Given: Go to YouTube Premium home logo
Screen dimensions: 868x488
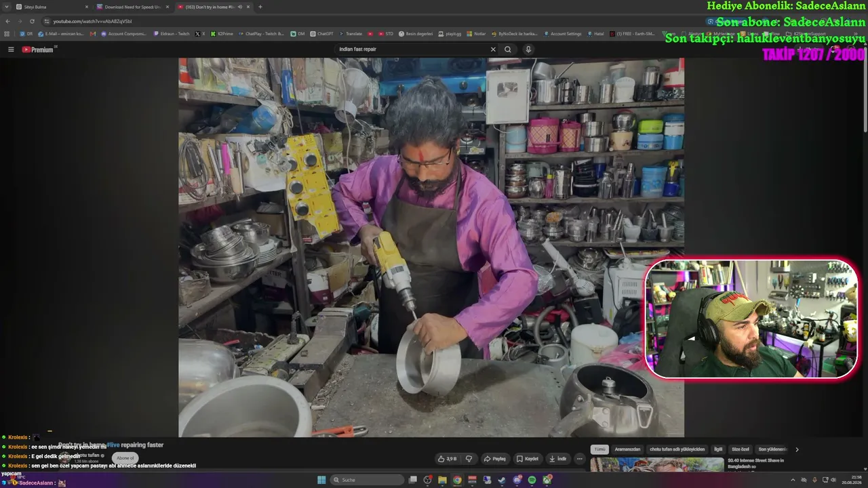Looking at the screenshot, I should click(x=38, y=49).
